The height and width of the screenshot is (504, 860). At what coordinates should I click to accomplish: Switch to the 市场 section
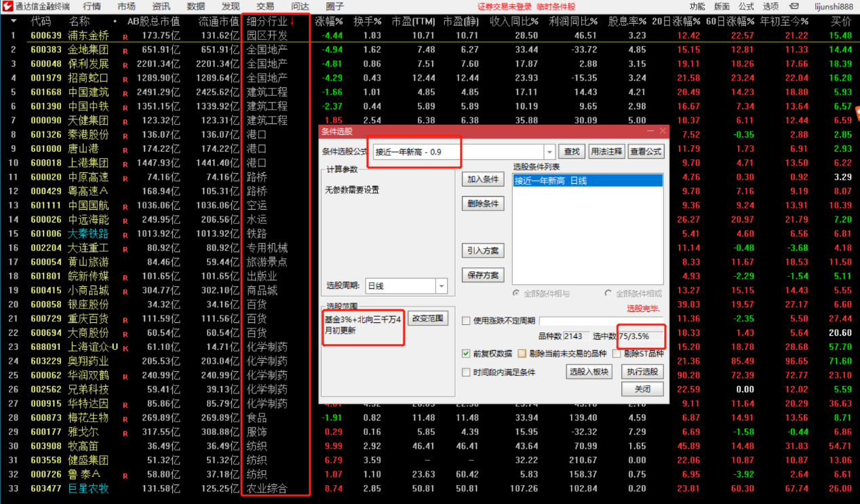coord(125,6)
